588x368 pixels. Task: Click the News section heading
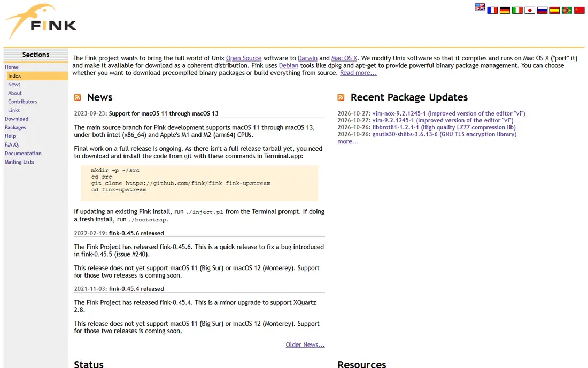(100, 97)
